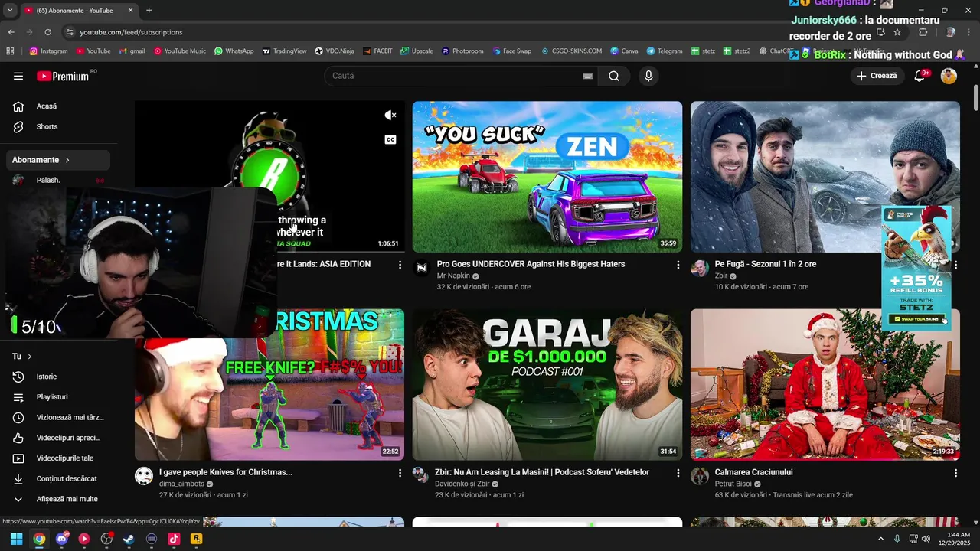Click the Creează create button
Screen dimensions: 980x551
pyautogui.click(x=877, y=76)
